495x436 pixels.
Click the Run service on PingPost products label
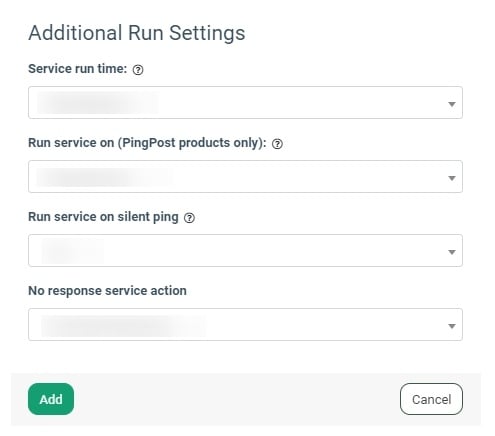pos(147,143)
